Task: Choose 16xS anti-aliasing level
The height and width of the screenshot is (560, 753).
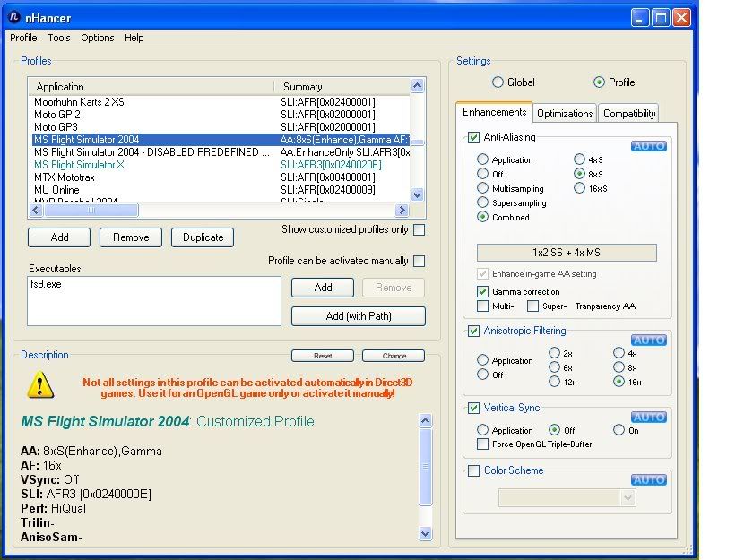Action: tap(579, 188)
